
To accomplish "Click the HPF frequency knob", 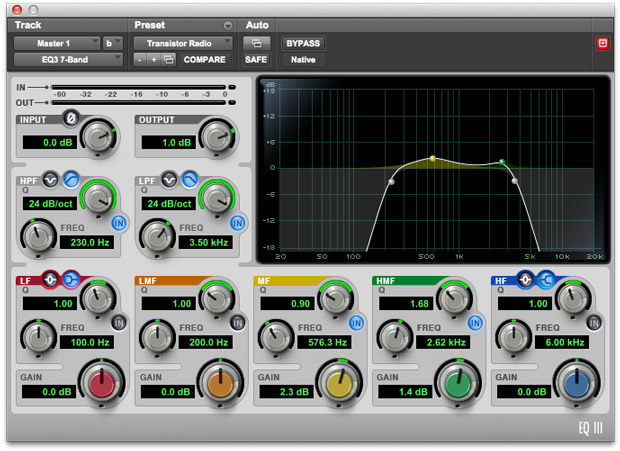I will point(38,236).
